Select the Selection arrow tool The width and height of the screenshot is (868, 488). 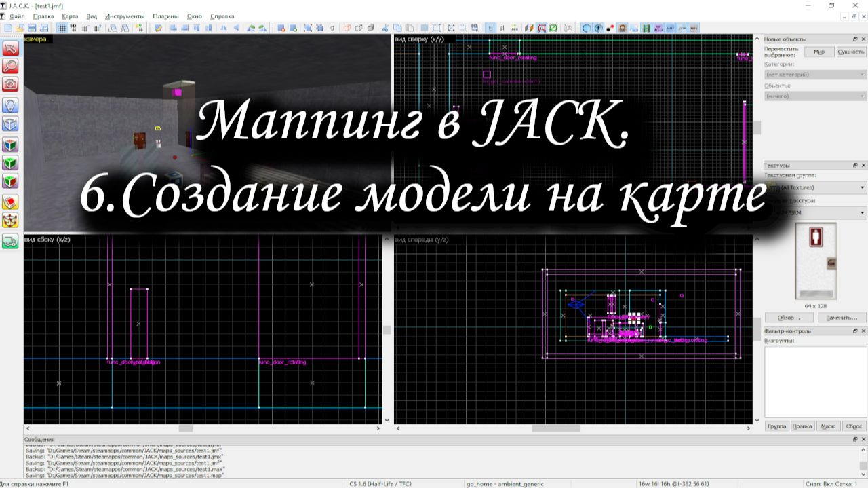click(x=10, y=48)
